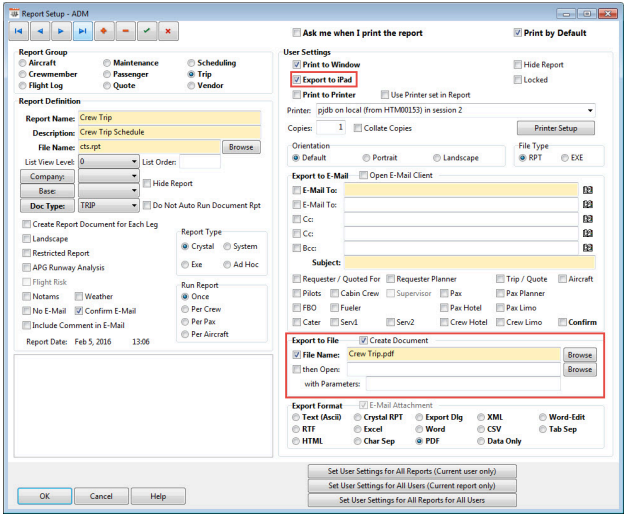
Task: Open address book for first E-Mail To
Action: tap(588, 190)
